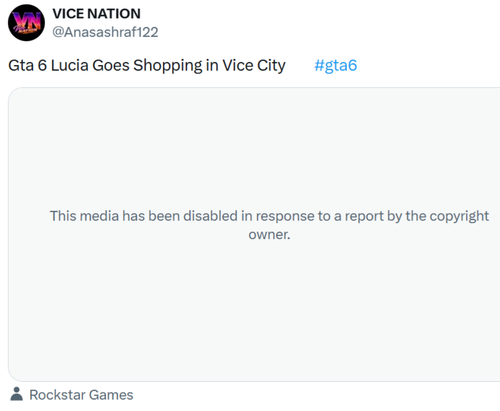
Task: Click 'This media' at the notice start
Action: point(84,216)
